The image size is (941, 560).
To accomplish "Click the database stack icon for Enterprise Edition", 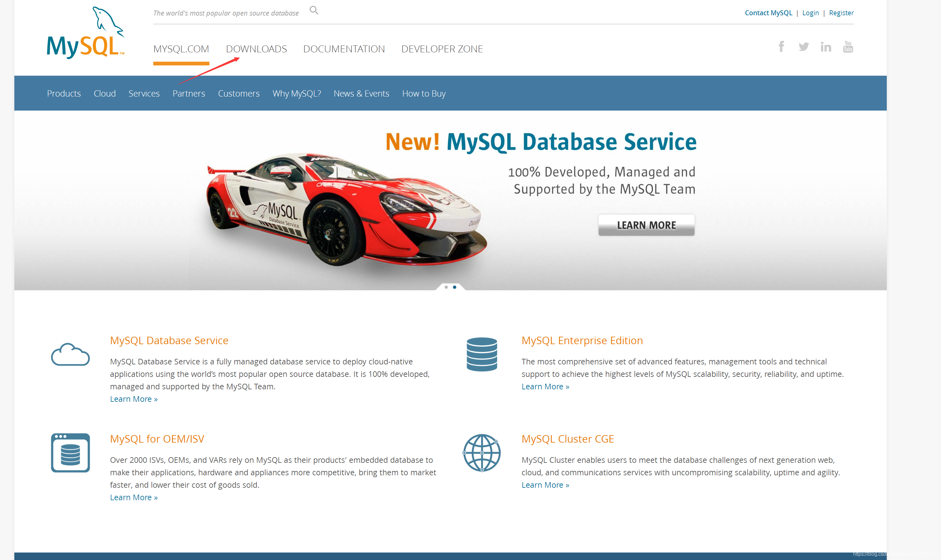I will [x=482, y=354].
